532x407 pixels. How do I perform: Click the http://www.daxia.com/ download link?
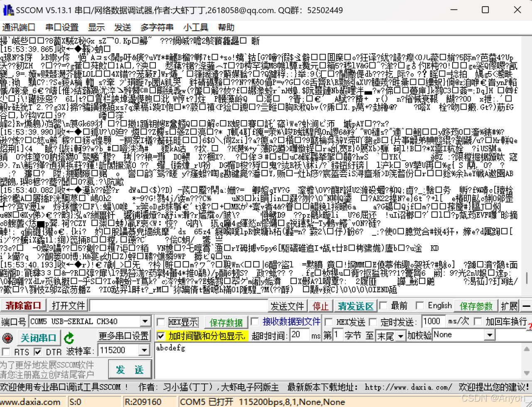point(409,387)
